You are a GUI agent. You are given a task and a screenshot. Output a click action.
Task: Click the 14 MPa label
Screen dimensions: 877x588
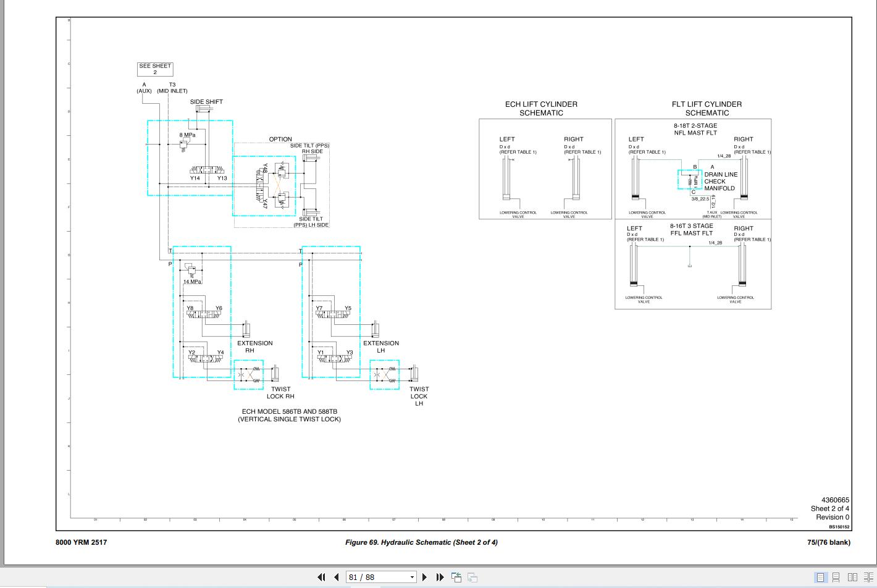(x=192, y=282)
